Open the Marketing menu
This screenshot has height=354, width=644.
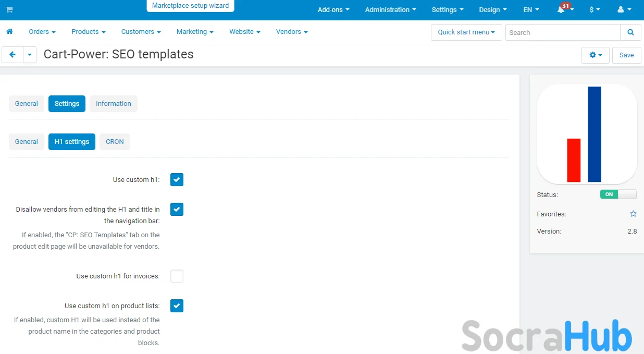pyautogui.click(x=195, y=32)
